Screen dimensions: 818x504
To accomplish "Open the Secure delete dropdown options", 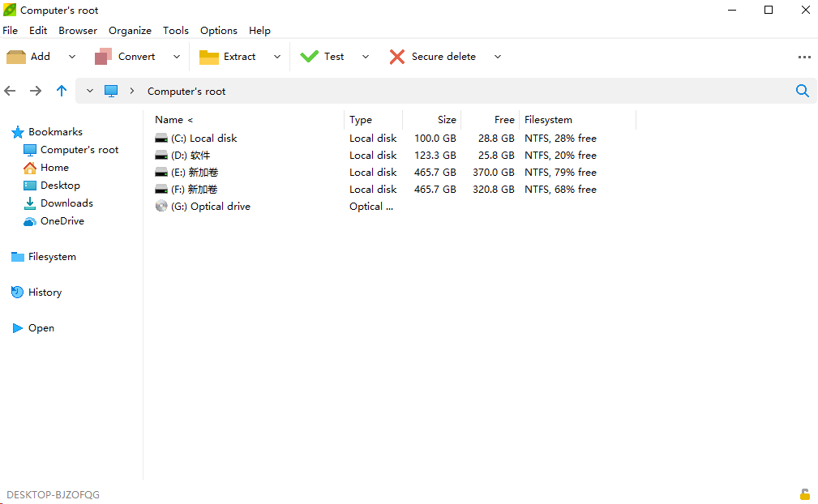I will click(497, 57).
